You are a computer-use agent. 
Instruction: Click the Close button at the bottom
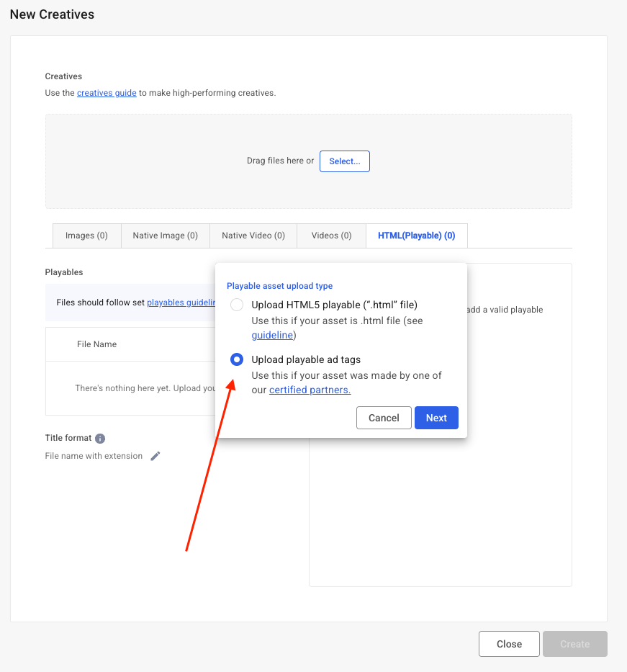(509, 644)
